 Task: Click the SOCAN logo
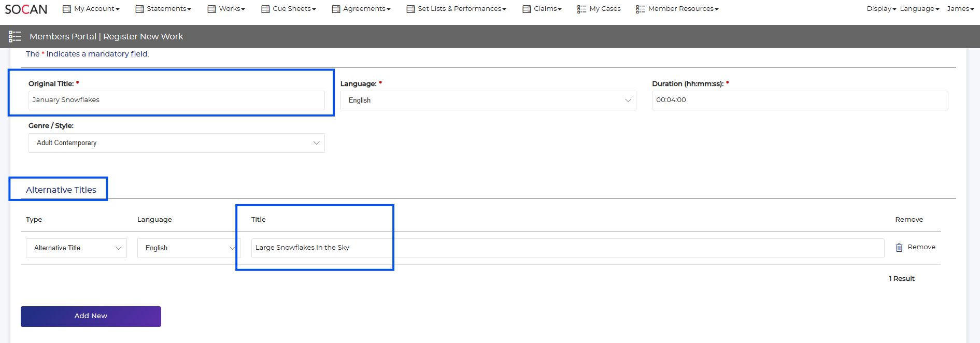coord(26,9)
